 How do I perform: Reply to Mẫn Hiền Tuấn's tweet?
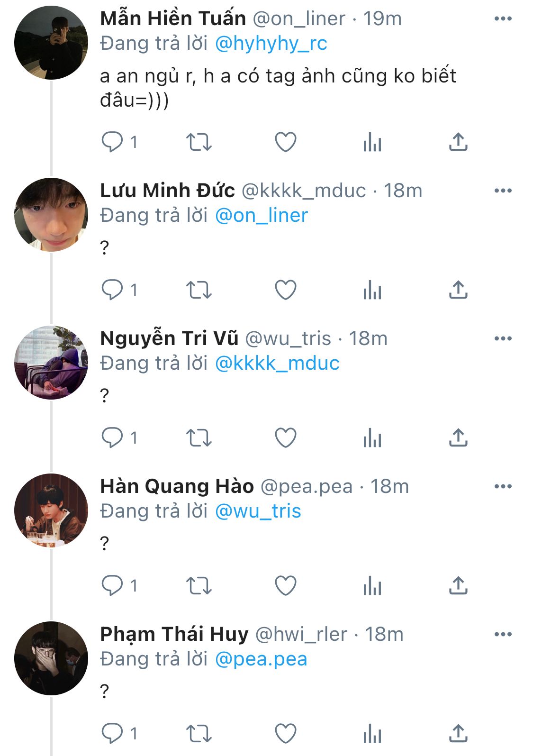click(x=112, y=142)
